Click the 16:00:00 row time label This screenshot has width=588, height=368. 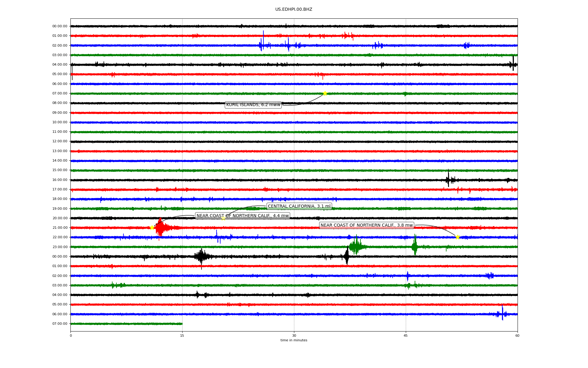click(x=60, y=180)
